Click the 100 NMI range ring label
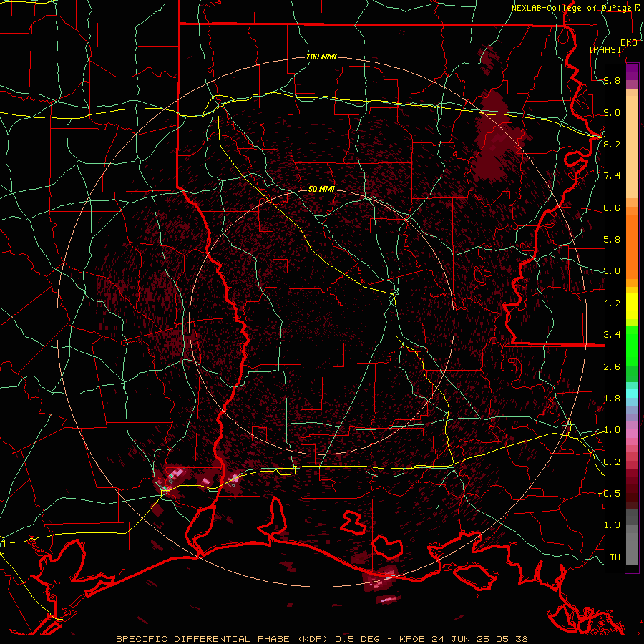644x644 pixels. [x=321, y=57]
